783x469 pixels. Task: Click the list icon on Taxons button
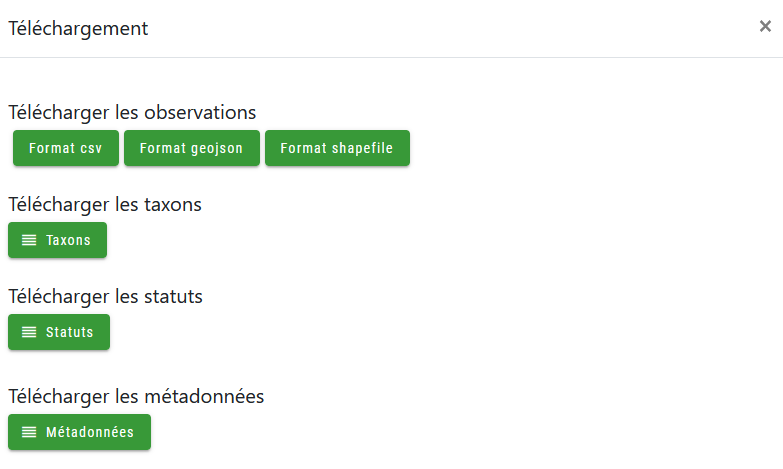(29, 240)
